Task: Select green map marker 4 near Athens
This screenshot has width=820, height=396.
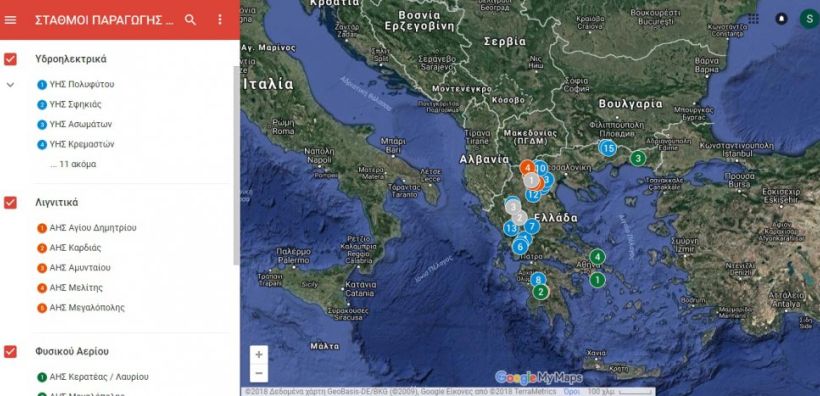Action: [597, 257]
